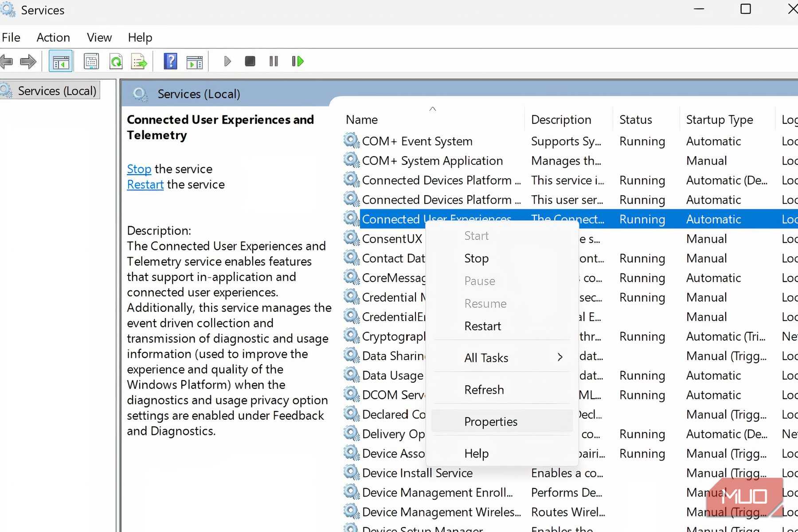Screen dimensions: 798x532
Task: Select the Device Install Service row
Action: click(417, 473)
